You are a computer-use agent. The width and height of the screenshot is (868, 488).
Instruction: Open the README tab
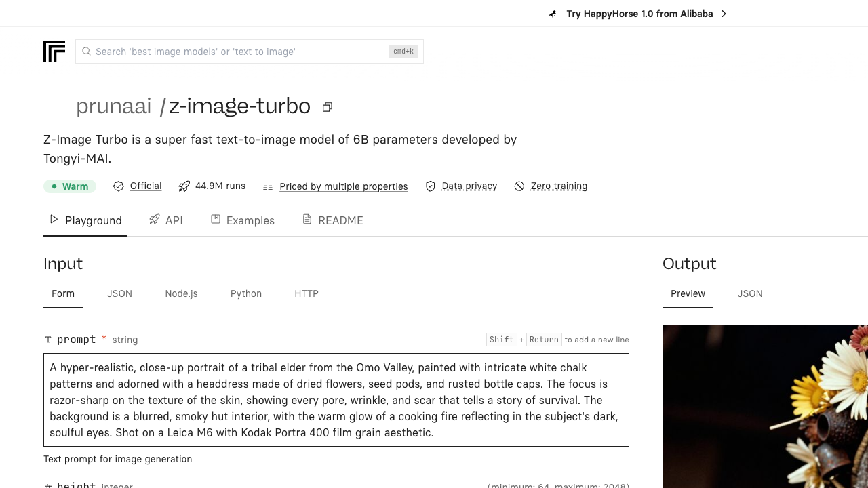333,220
